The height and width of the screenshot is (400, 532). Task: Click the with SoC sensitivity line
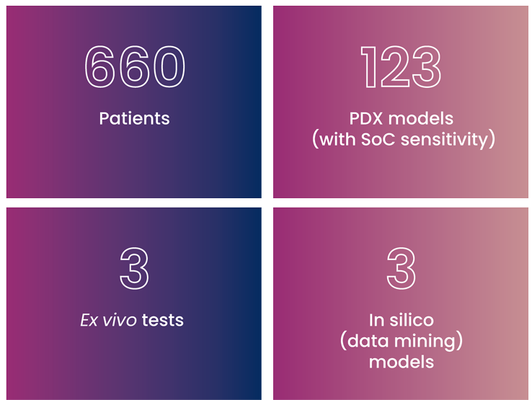(x=404, y=139)
